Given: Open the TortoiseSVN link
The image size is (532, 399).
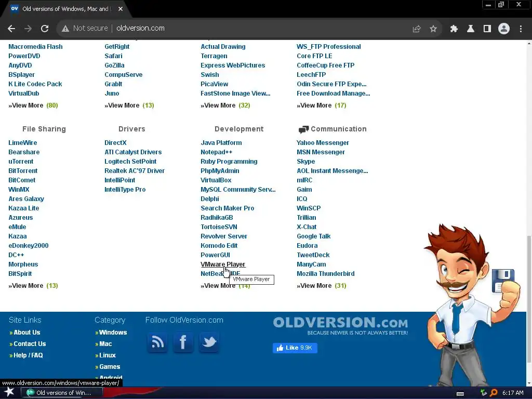Looking at the screenshot, I should pyautogui.click(x=219, y=227).
